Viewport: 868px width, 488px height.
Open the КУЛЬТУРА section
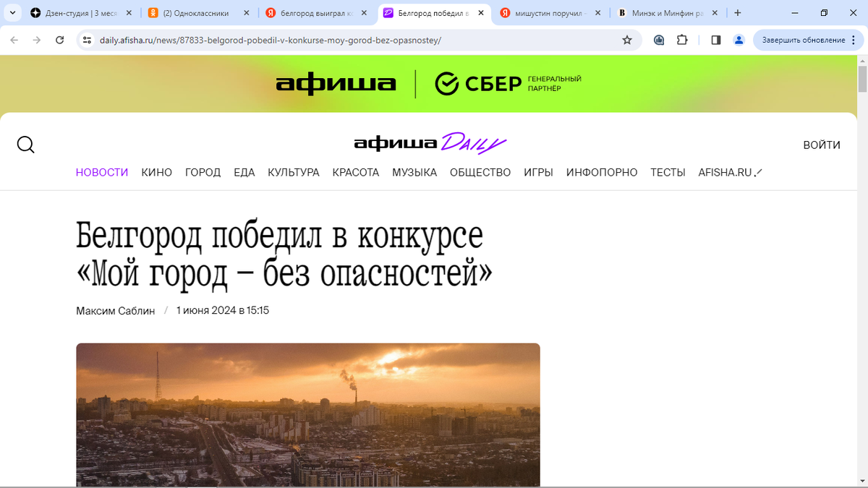coord(294,173)
